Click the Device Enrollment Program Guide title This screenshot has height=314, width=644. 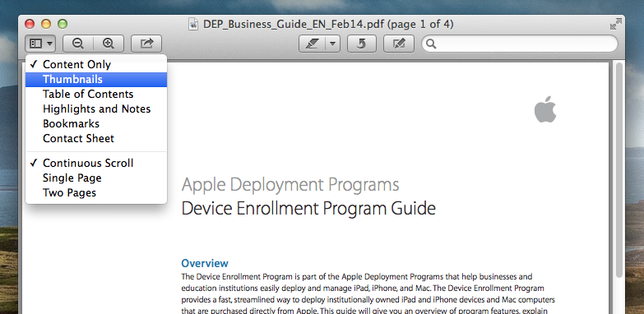tap(308, 208)
